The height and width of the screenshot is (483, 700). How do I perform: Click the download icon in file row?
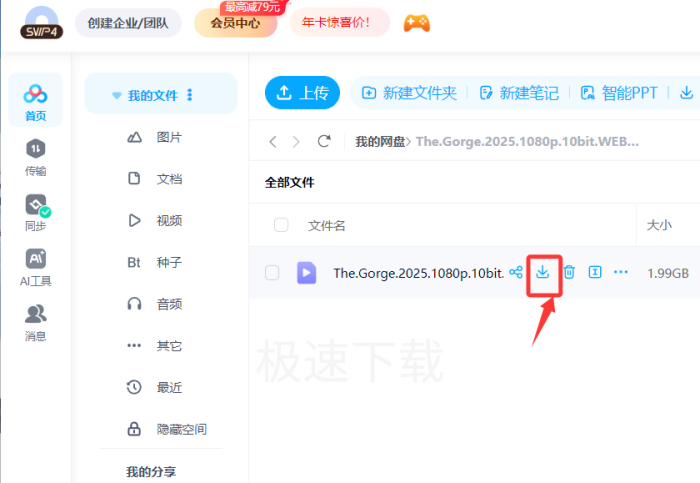[x=543, y=272]
